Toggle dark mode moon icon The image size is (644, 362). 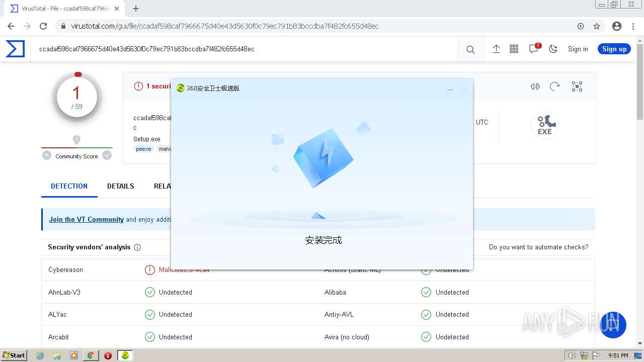(553, 49)
